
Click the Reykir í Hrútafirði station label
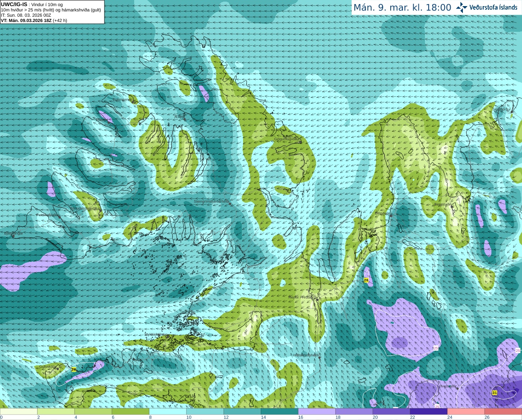point(302,297)
